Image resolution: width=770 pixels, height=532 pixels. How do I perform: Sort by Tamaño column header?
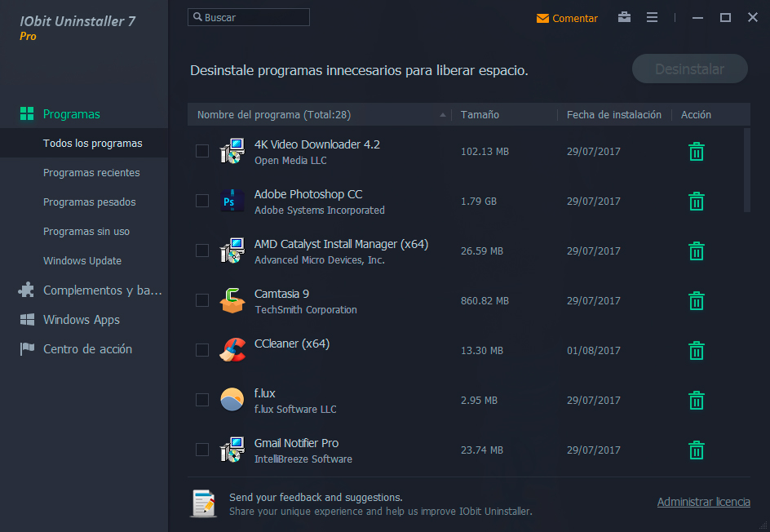[480, 114]
